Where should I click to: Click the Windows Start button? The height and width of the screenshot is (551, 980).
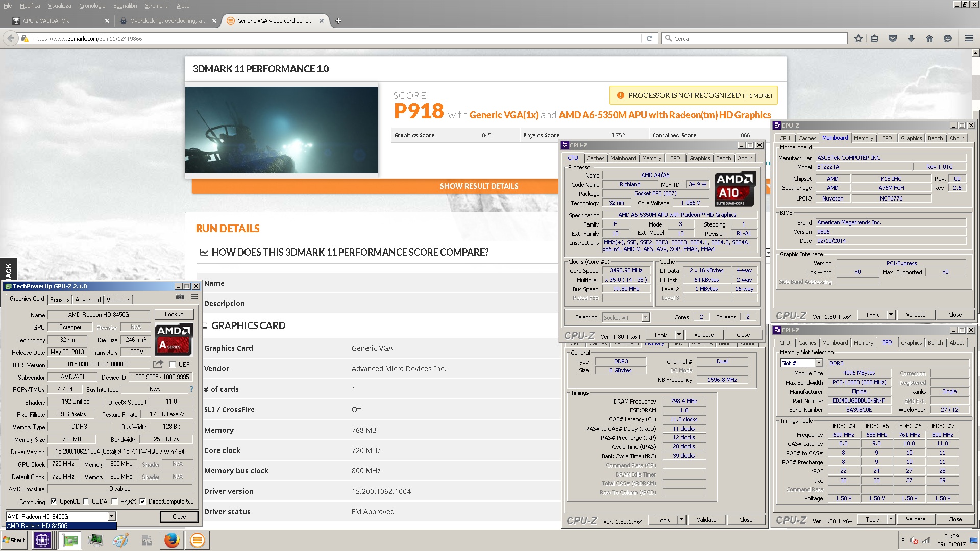click(14, 540)
